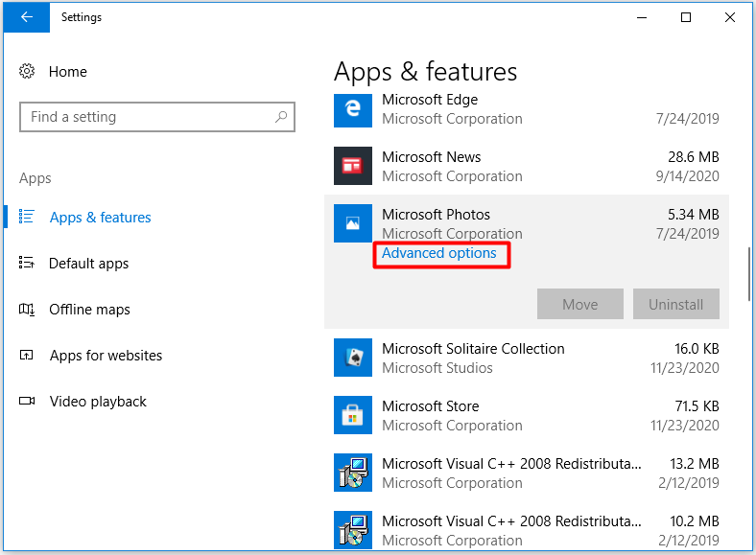Viewport: 756px width, 555px height.
Task: Click the 10.2 MB Visual C++ 2008 icon
Action: point(353,529)
